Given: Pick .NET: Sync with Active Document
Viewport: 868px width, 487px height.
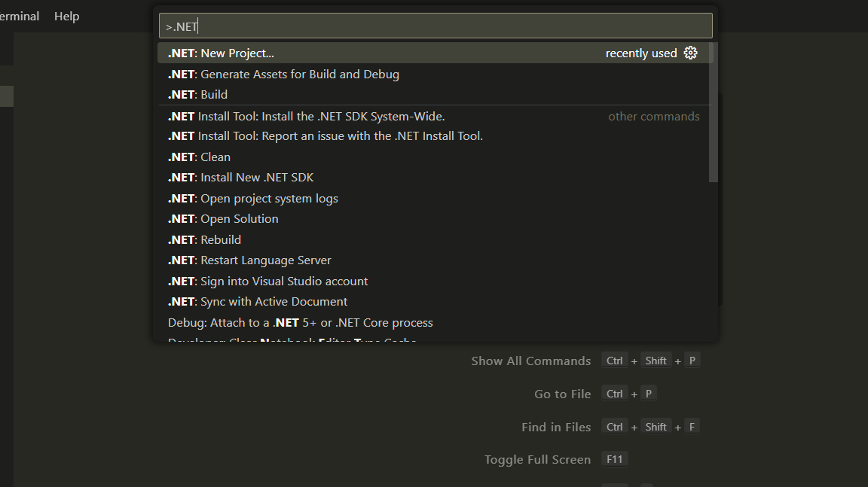Looking at the screenshot, I should pyautogui.click(x=433, y=302).
